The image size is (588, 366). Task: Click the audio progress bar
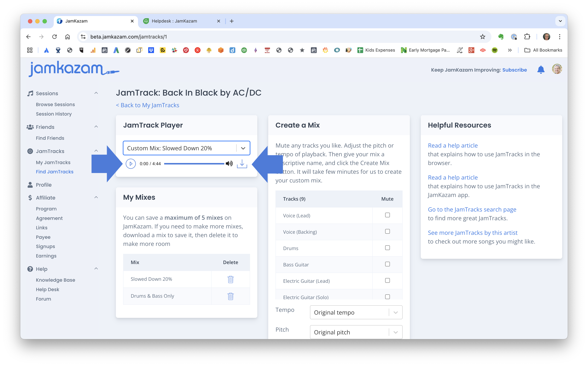(x=194, y=164)
